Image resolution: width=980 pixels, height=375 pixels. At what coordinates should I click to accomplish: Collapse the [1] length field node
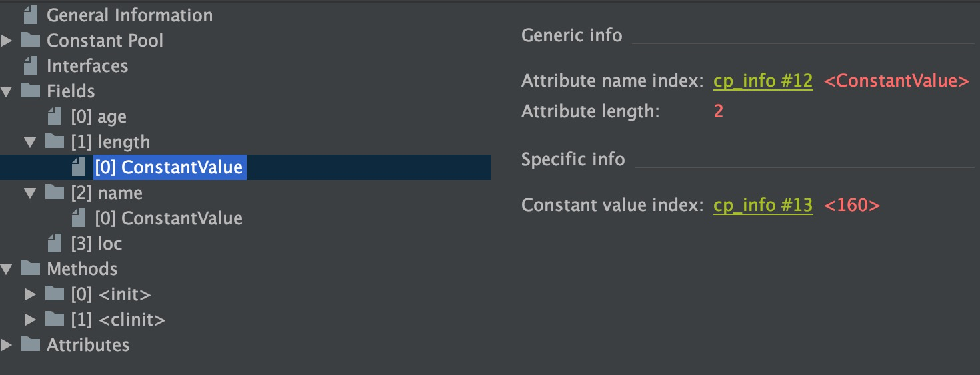point(30,142)
